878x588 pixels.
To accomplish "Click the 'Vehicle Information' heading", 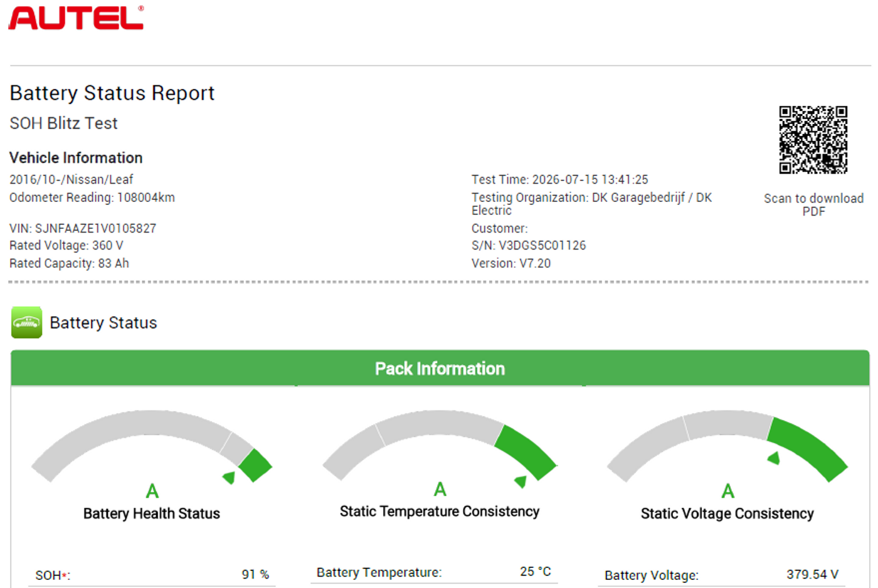I will (76, 157).
